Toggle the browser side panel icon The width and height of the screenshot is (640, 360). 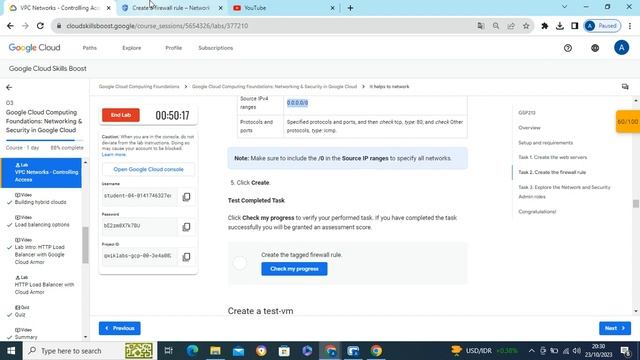pos(575,26)
